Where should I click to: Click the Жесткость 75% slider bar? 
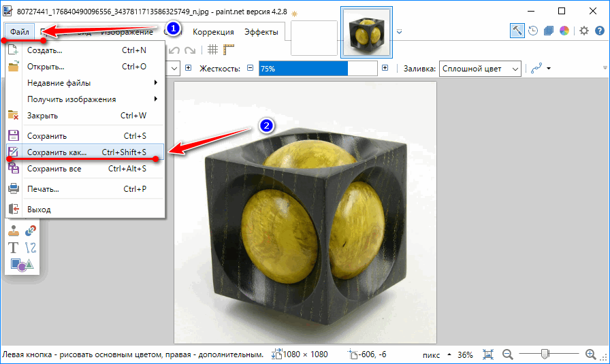[317, 69]
